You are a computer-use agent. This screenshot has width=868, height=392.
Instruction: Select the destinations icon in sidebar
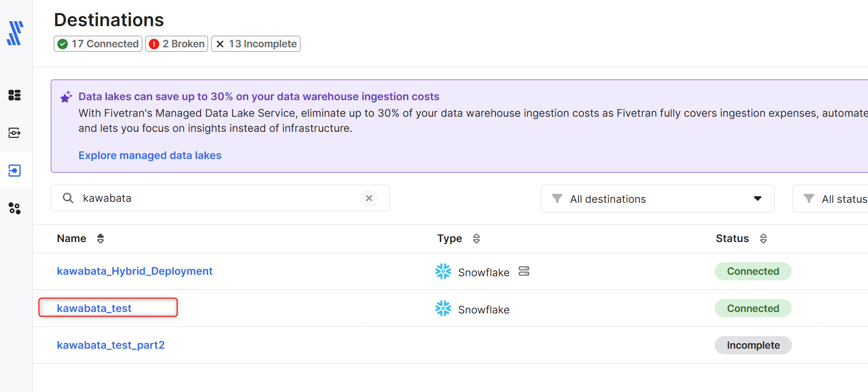tap(15, 171)
